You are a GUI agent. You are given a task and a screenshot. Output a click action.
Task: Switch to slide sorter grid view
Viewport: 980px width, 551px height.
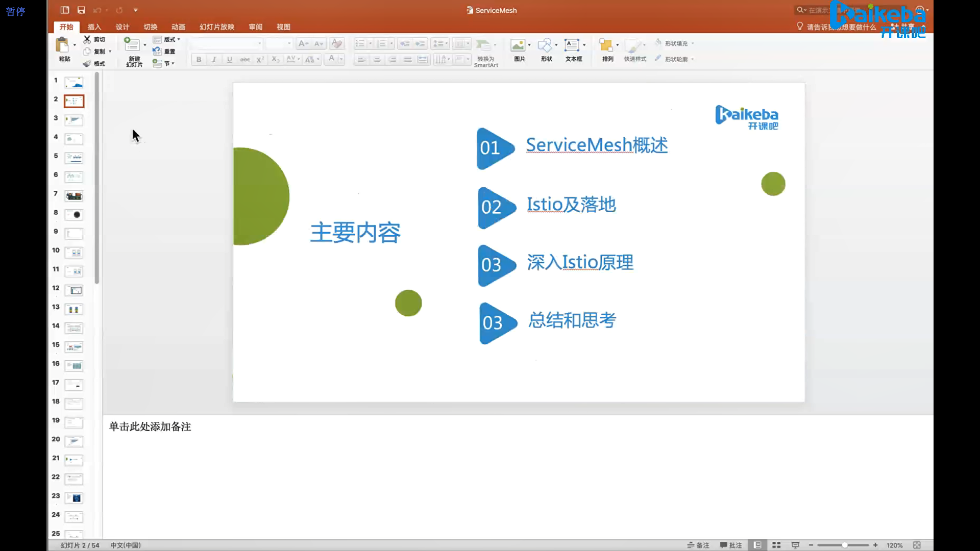776,545
